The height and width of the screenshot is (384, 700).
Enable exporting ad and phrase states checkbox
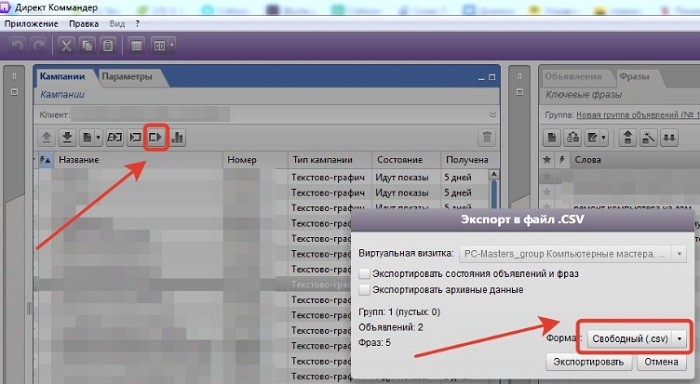(x=365, y=274)
